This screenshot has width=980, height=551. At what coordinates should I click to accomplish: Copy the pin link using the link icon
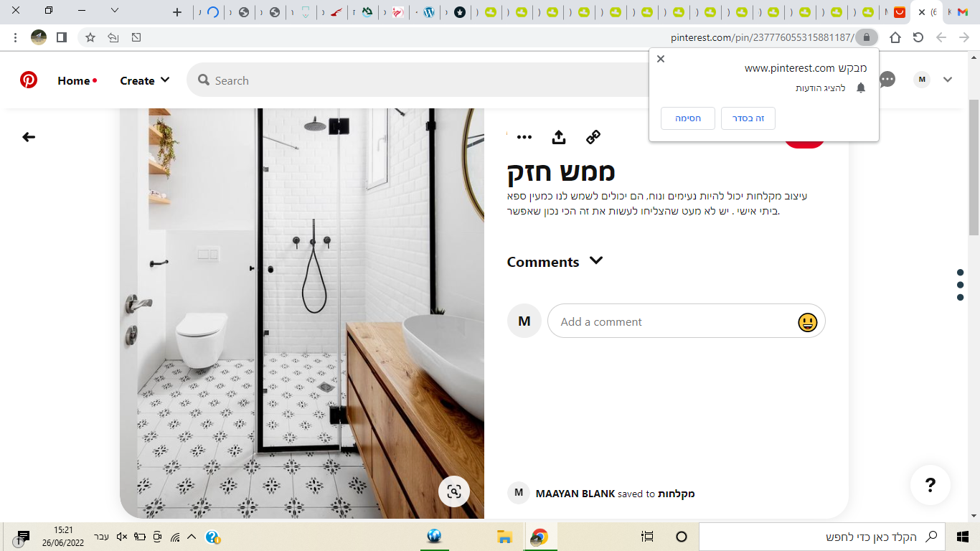click(x=593, y=136)
